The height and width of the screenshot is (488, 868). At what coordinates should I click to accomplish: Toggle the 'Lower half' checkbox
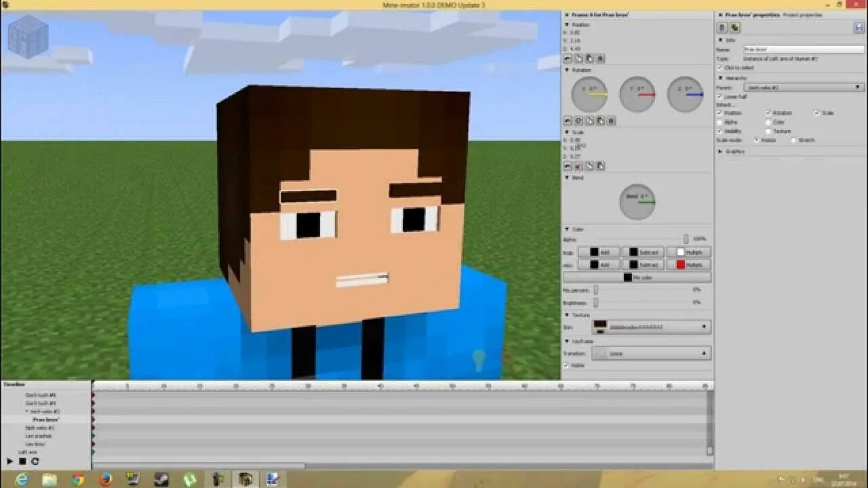720,97
